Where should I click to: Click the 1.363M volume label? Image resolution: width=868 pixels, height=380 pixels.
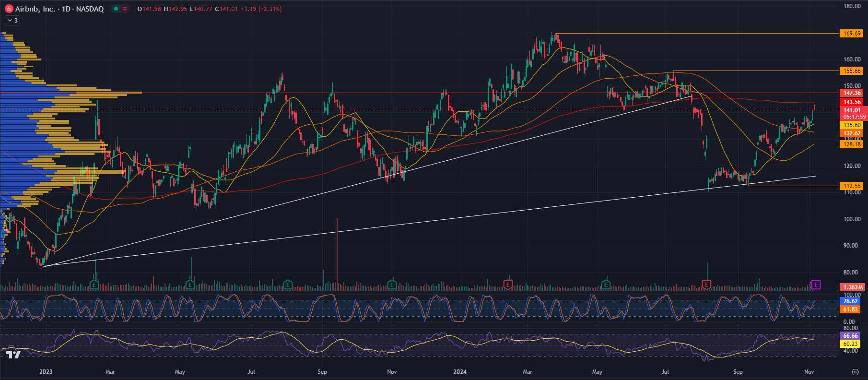[853, 287]
